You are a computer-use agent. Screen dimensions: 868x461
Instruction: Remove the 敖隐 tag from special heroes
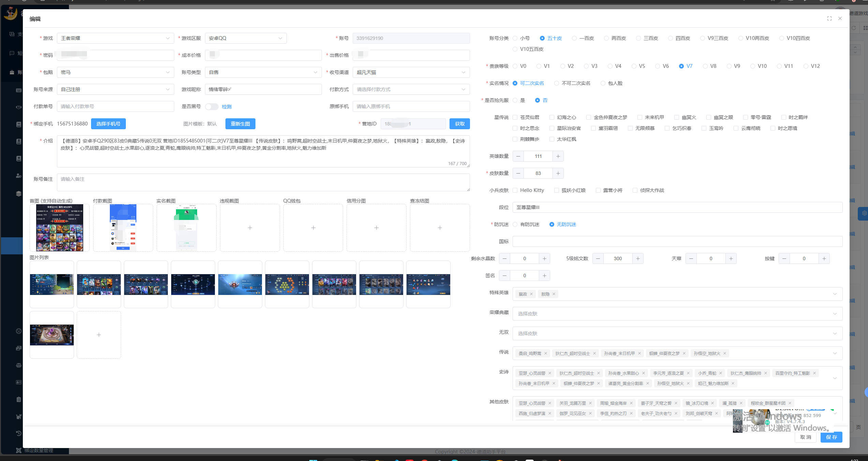(554, 294)
